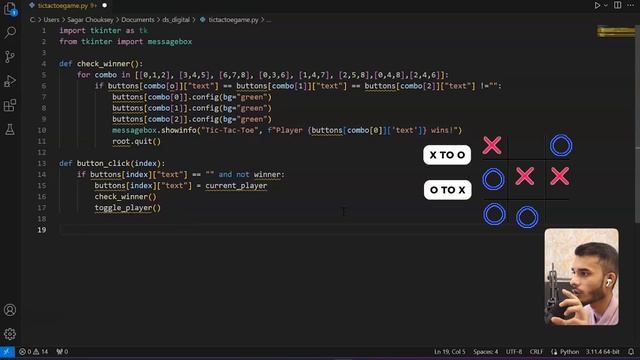Viewport: 640px width, 360px height.
Task: Change indentation via Spaces: 4
Action: click(486, 351)
